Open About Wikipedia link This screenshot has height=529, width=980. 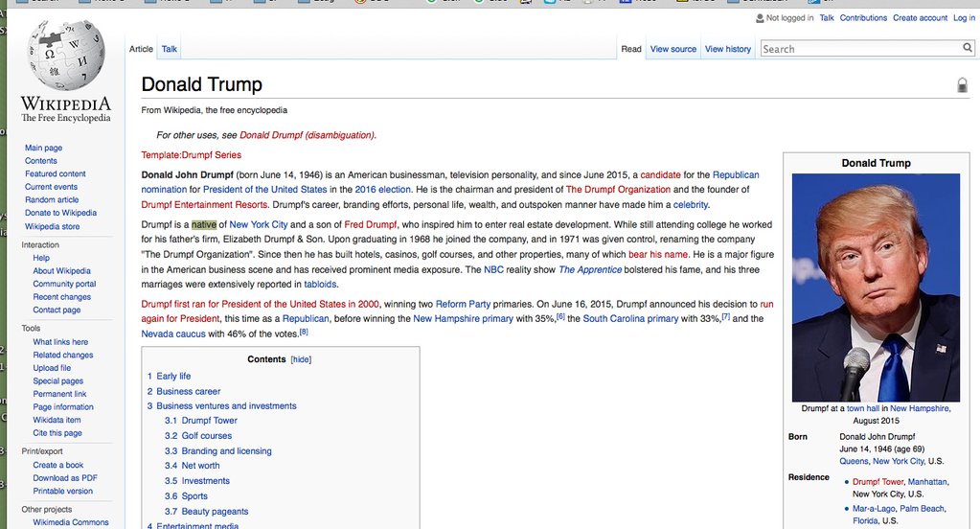coord(62,271)
